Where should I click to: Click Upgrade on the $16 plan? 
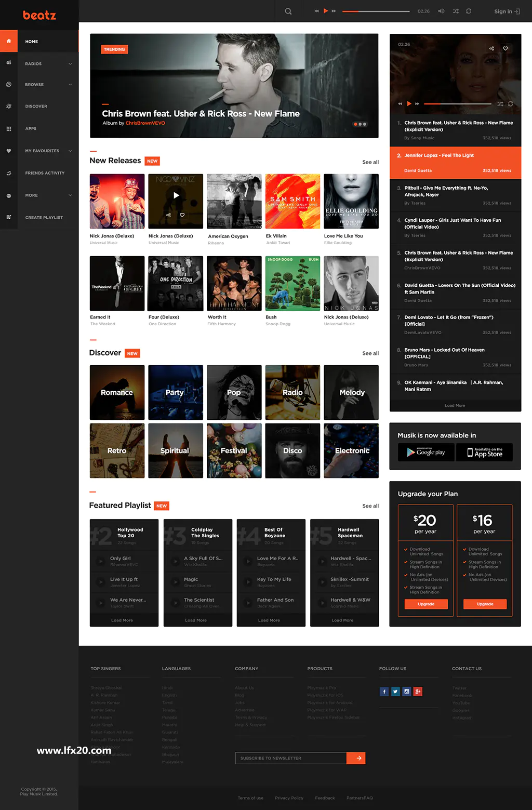(485, 604)
